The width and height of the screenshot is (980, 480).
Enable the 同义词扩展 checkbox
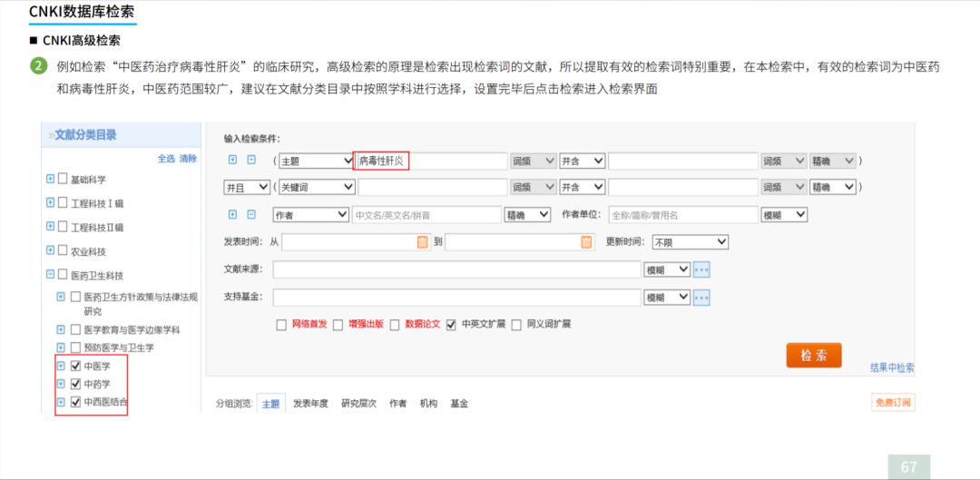coord(516,325)
